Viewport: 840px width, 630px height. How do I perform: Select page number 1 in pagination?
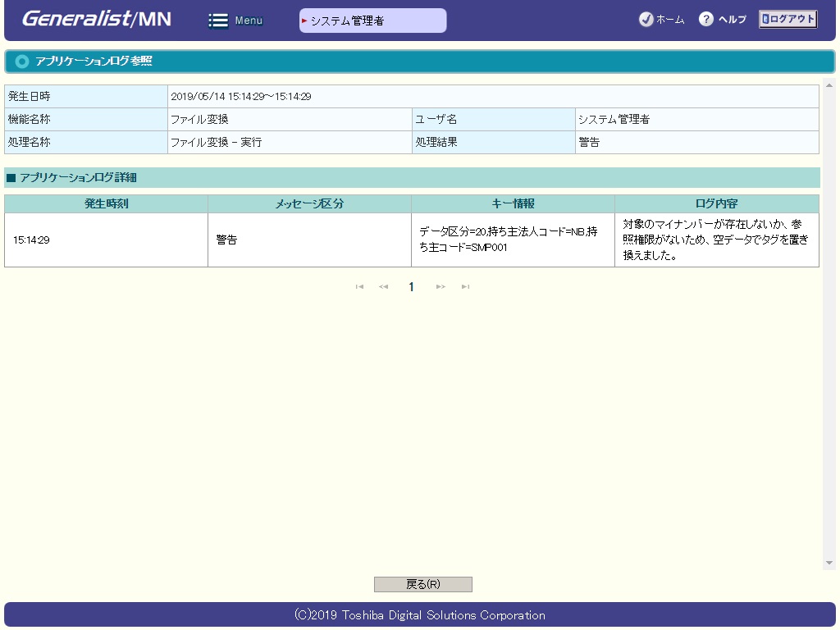point(412,287)
